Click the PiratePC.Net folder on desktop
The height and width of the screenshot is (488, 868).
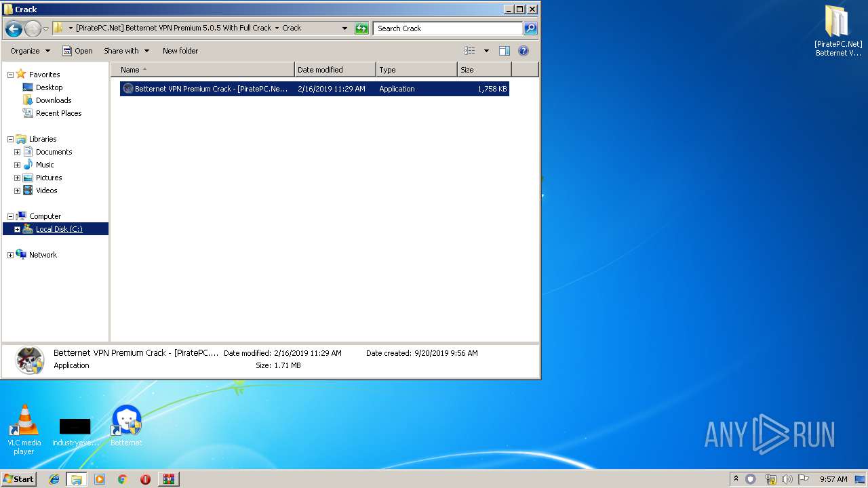[837, 31]
